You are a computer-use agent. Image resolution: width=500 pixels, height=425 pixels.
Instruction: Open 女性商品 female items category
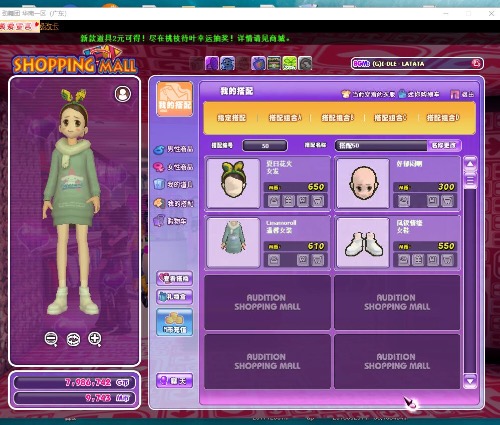pyautogui.click(x=173, y=167)
